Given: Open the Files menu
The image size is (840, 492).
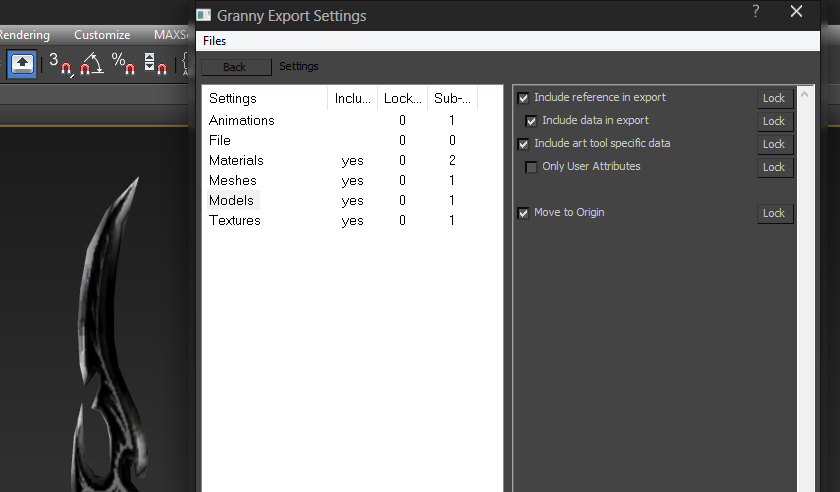Looking at the screenshot, I should [x=214, y=41].
